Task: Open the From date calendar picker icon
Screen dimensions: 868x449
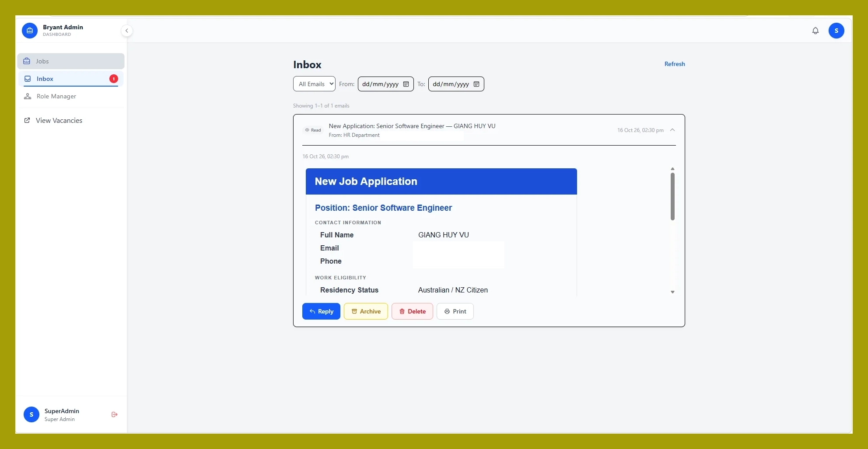Action: (406, 84)
